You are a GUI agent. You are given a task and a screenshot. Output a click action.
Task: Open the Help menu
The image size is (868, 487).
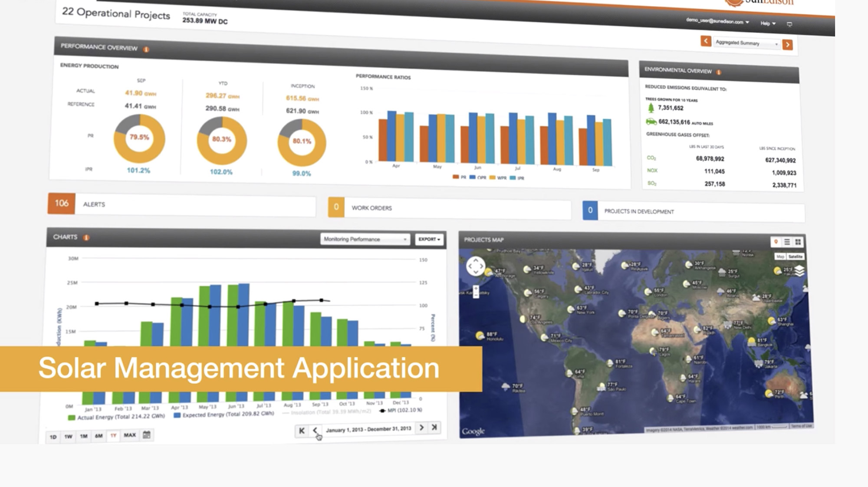click(767, 23)
